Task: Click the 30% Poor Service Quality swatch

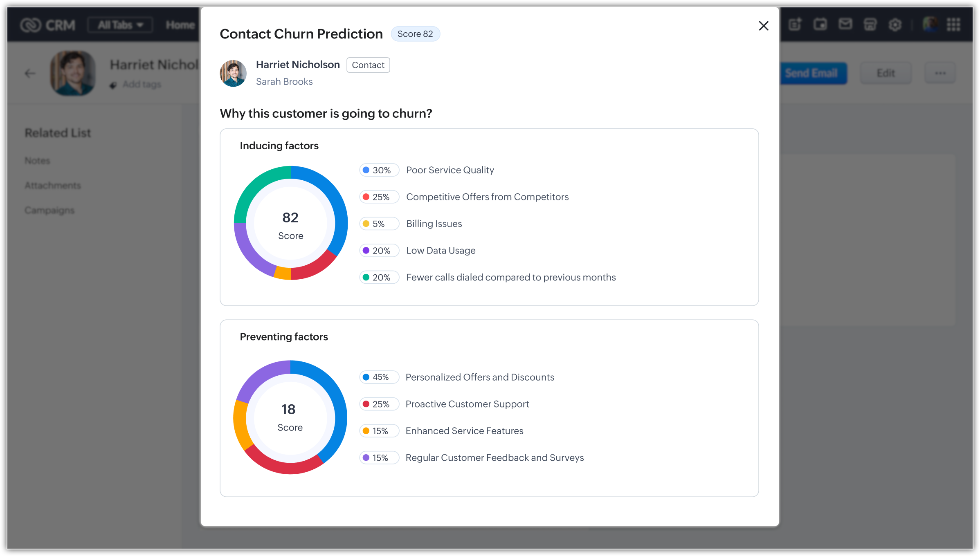Action: point(366,170)
